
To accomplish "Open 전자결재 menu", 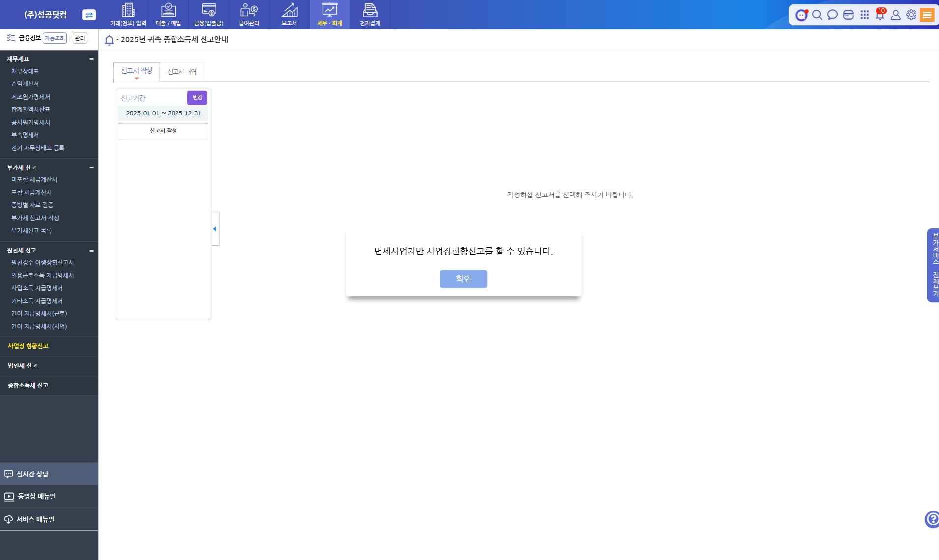I will [x=370, y=15].
